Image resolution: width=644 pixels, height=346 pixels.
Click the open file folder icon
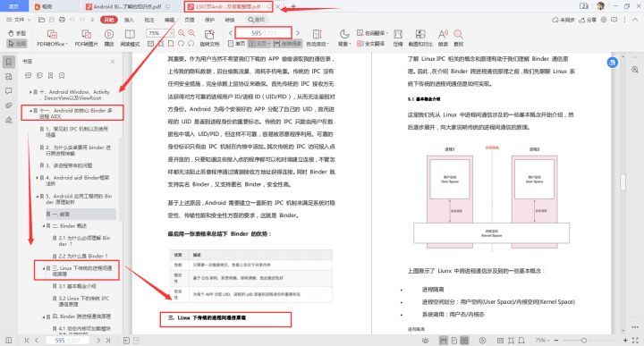point(41,20)
